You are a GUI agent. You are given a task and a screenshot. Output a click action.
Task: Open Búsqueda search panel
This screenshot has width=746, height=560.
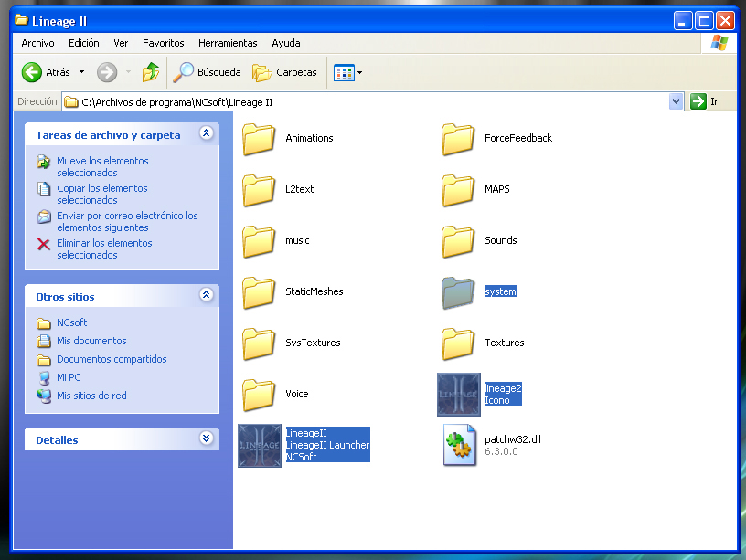pos(207,72)
